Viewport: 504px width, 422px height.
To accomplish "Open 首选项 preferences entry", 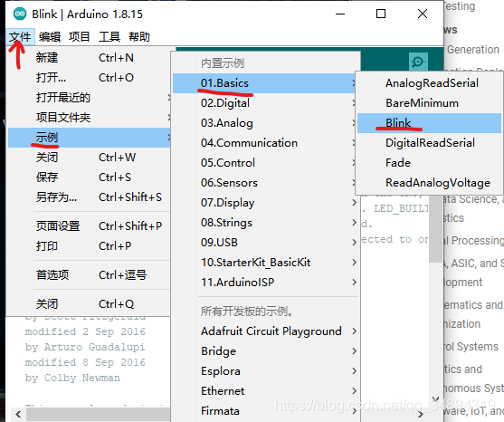I will tap(89, 275).
